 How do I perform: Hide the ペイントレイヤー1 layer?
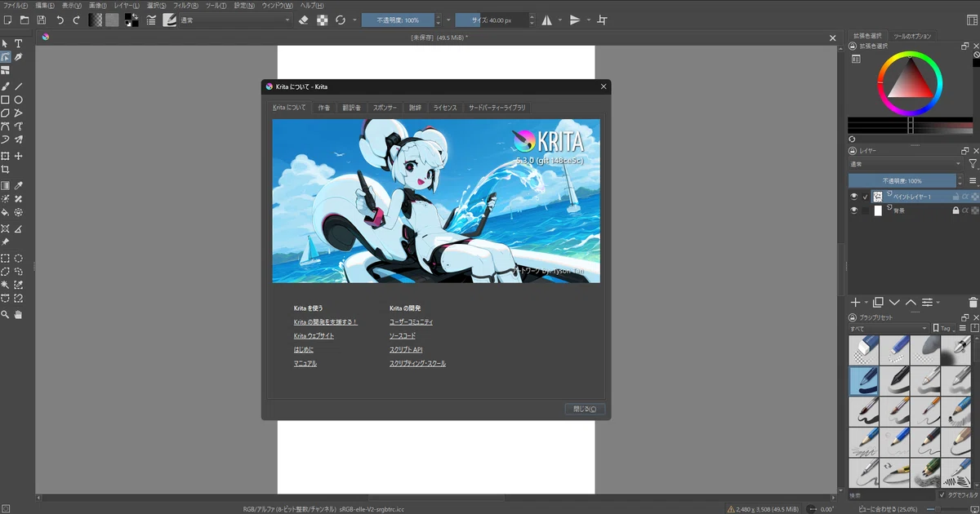tap(854, 197)
